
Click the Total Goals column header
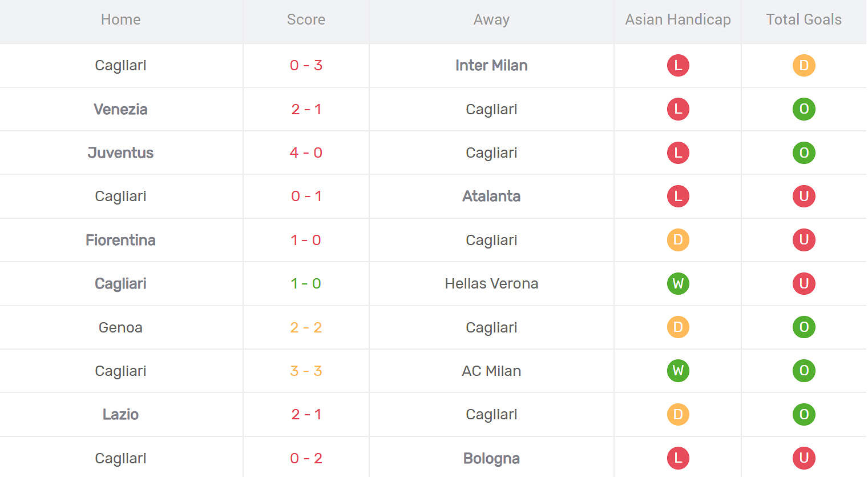(x=804, y=19)
